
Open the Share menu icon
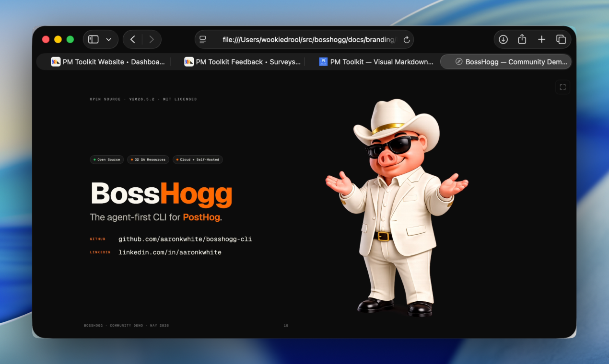[x=522, y=39]
